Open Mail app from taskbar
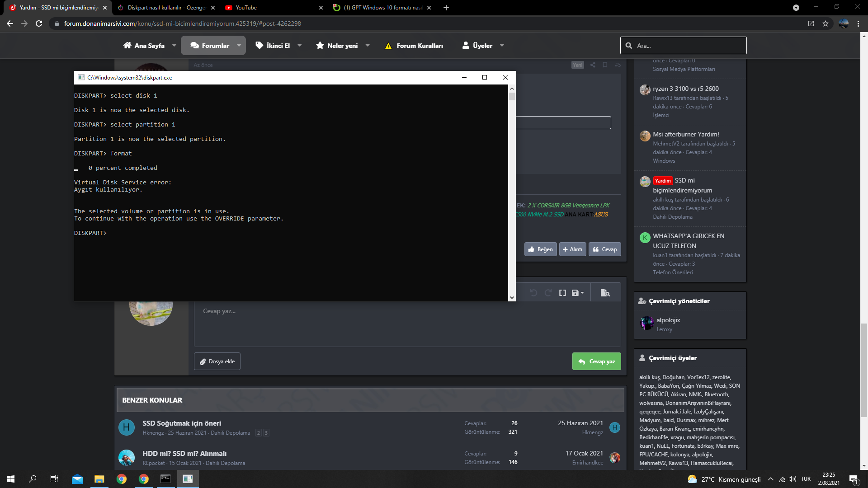Image resolution: width=868 pixels, height=488 pixels. pos(77,479)
